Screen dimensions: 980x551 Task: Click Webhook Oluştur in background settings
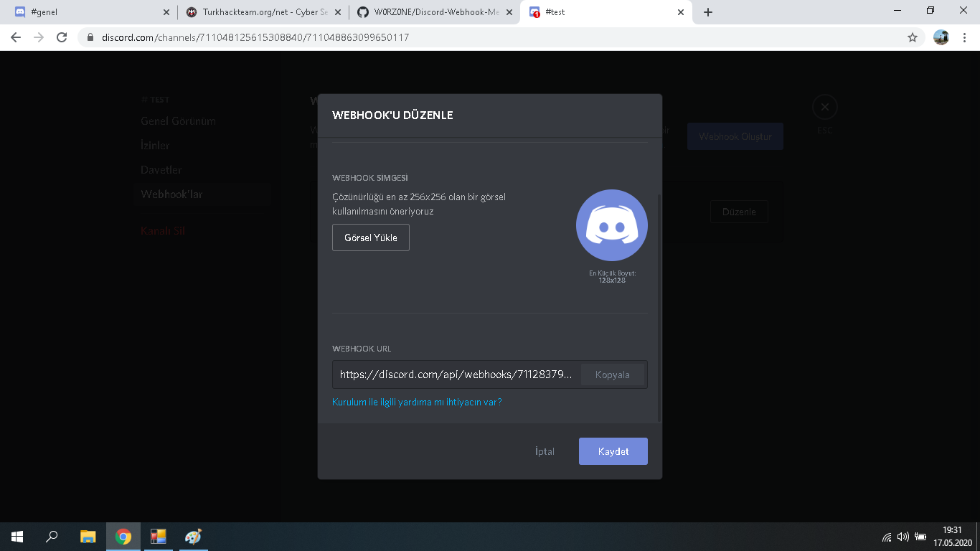tap(735, 136)
